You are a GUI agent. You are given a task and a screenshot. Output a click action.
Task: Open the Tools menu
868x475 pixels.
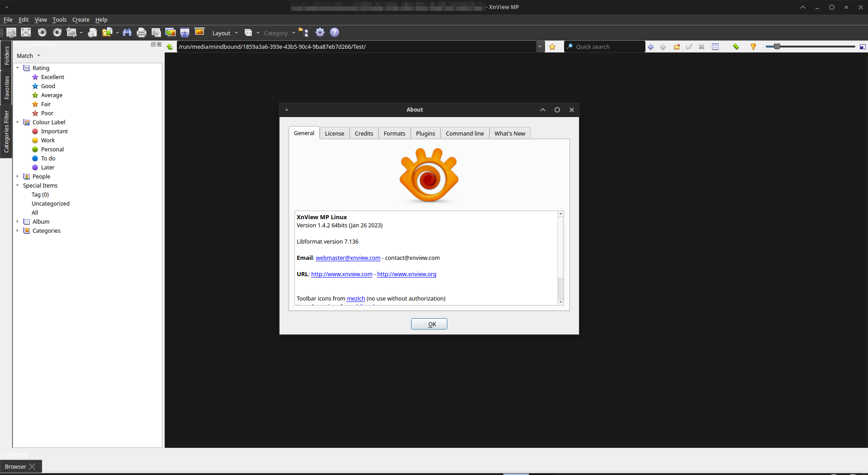tap(59, 19)
